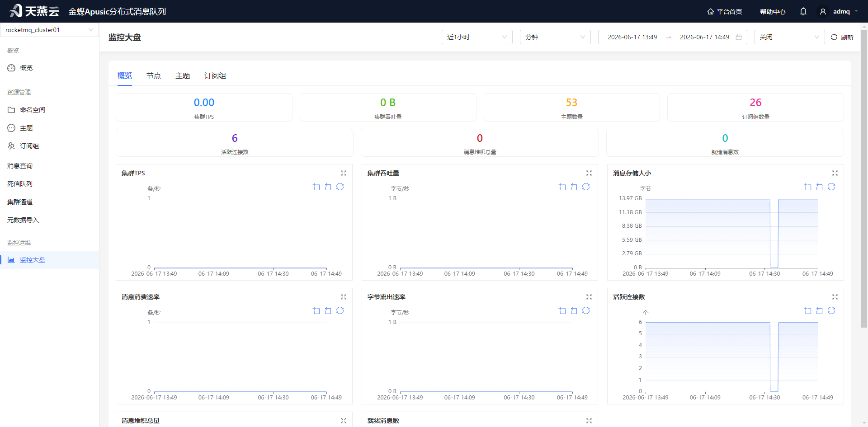Click the notification bell icon
This screenshot has width=868, height=427.
point(803,12)
